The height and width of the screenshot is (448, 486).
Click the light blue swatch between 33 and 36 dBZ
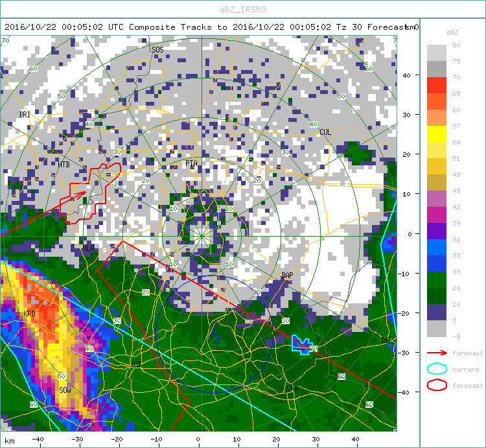(x=436, y=248)
